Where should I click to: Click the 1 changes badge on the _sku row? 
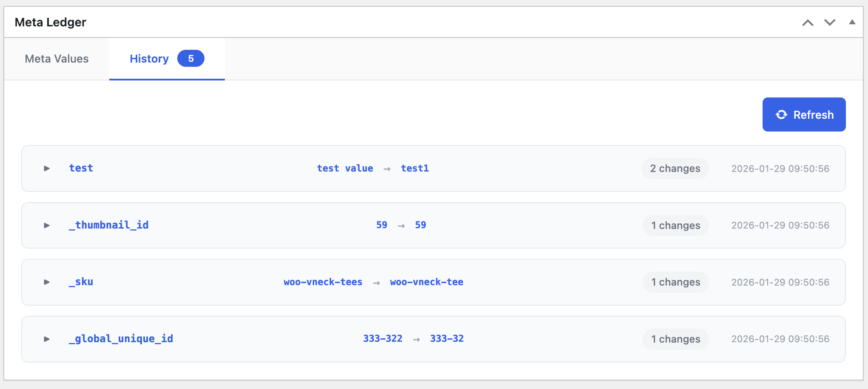click(x=675, y=282)
